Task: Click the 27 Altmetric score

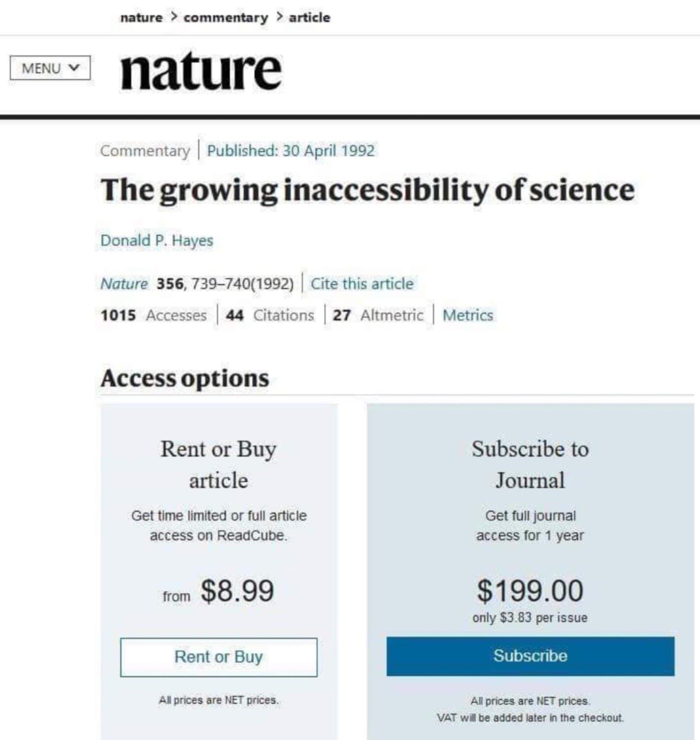Action: (x=378, y=316)
